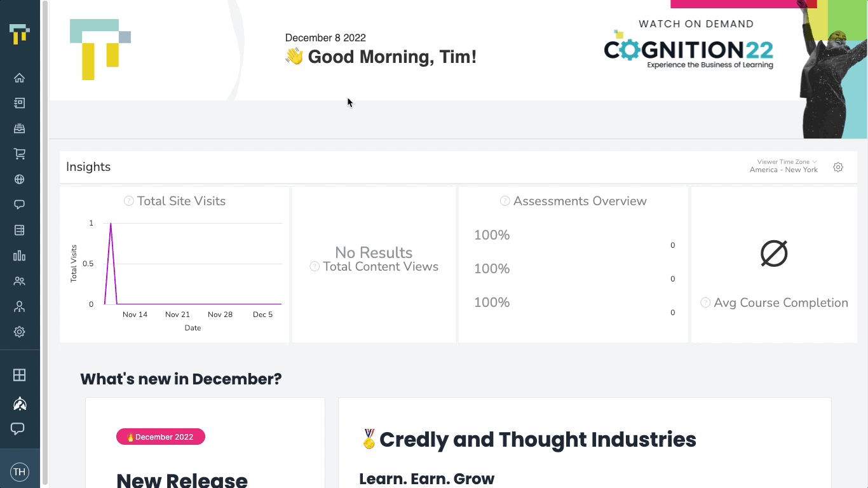
Task: Select the Home icon in the sidebar
Action: (x=20, y=78)
